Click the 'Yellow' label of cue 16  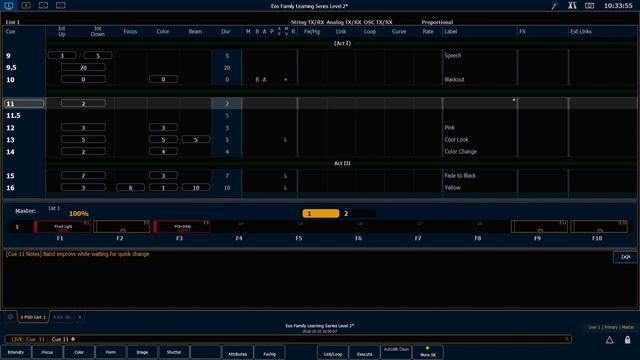[x=452, y=188]
